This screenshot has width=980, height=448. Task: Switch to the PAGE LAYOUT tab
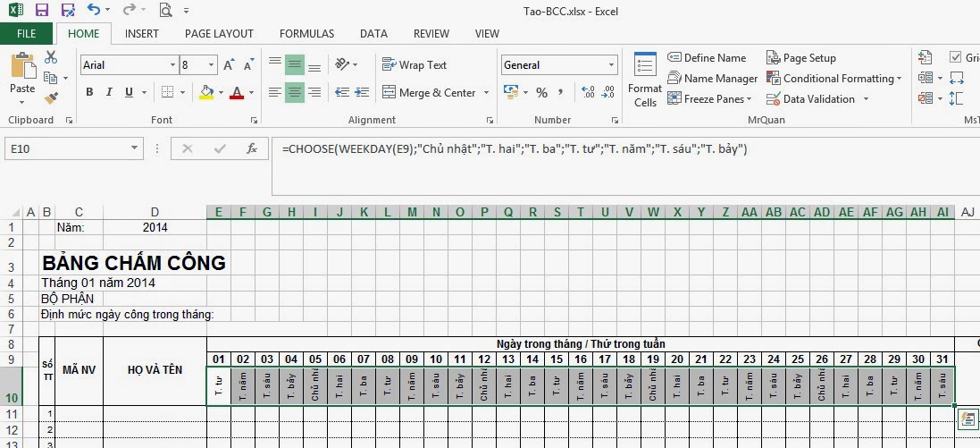(220, 34)
